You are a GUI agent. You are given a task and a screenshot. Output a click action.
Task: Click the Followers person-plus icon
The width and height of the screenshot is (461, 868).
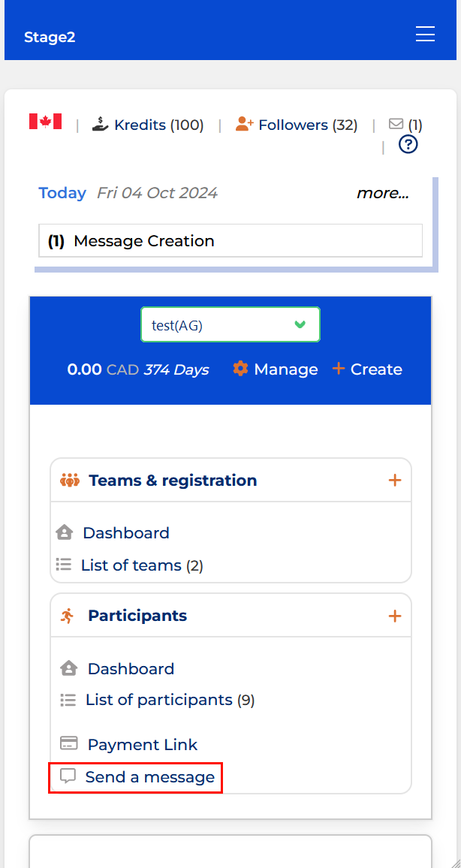244,124
